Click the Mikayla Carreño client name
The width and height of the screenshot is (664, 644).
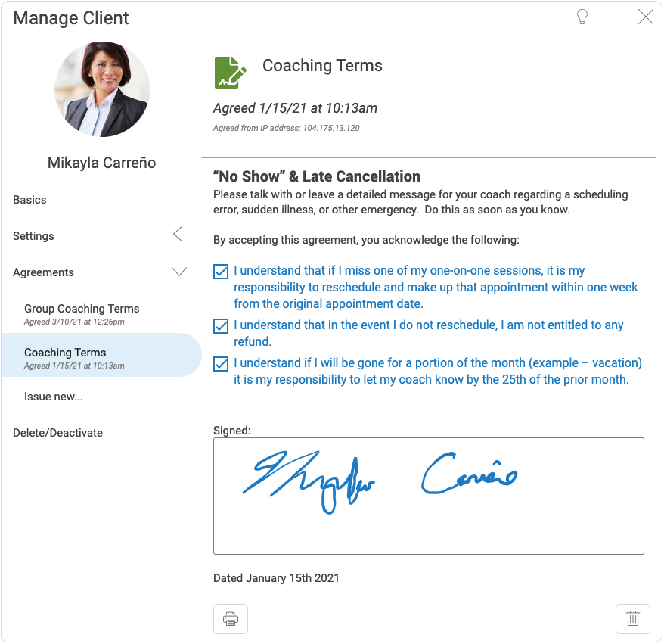click(101, 163)
